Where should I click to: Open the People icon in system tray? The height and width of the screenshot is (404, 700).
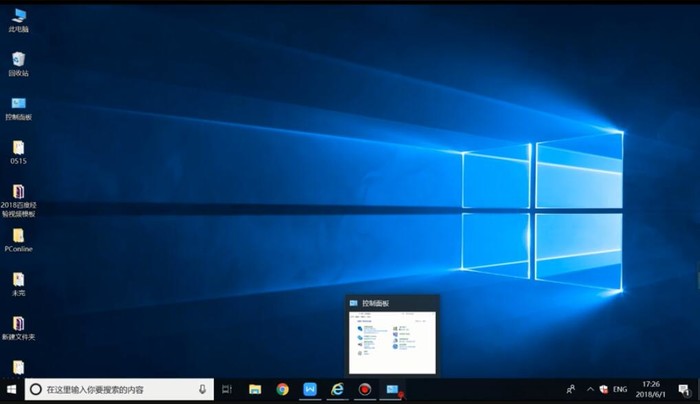(x=571, y=389)
